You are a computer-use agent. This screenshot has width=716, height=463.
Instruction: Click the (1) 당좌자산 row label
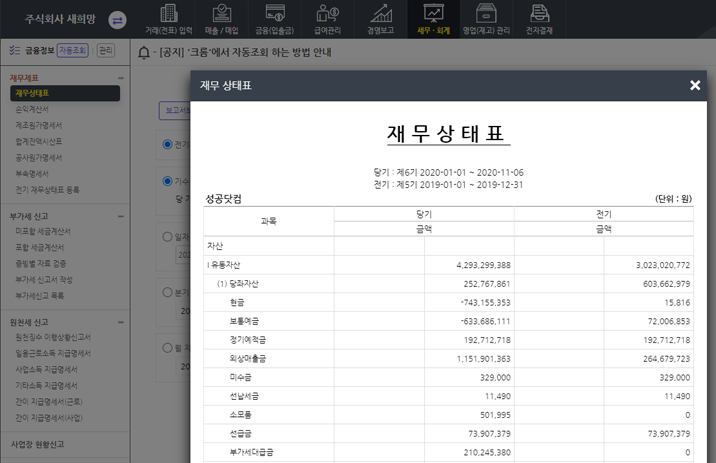237,284
